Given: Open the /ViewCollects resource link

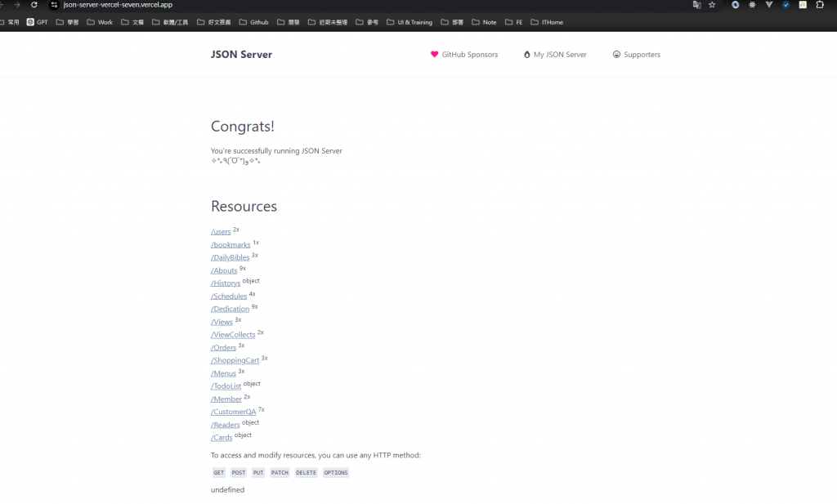Looking at the screenshot, I should click(233, 334).
